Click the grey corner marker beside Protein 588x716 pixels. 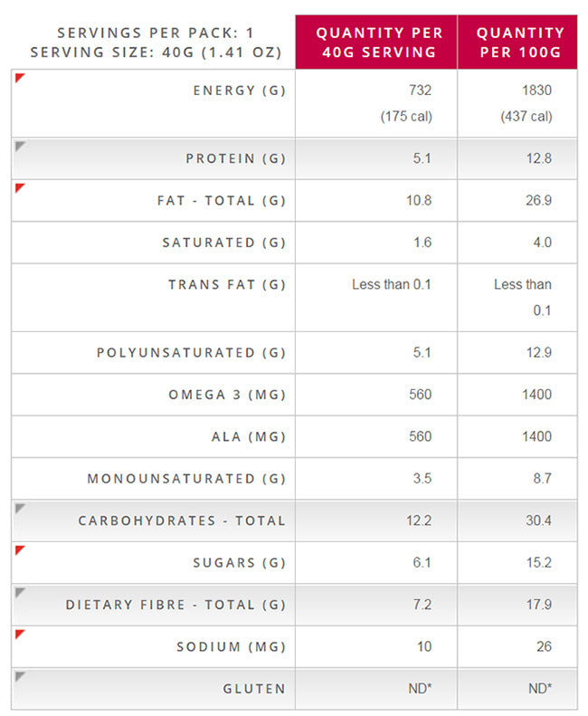tap(20, 146)
